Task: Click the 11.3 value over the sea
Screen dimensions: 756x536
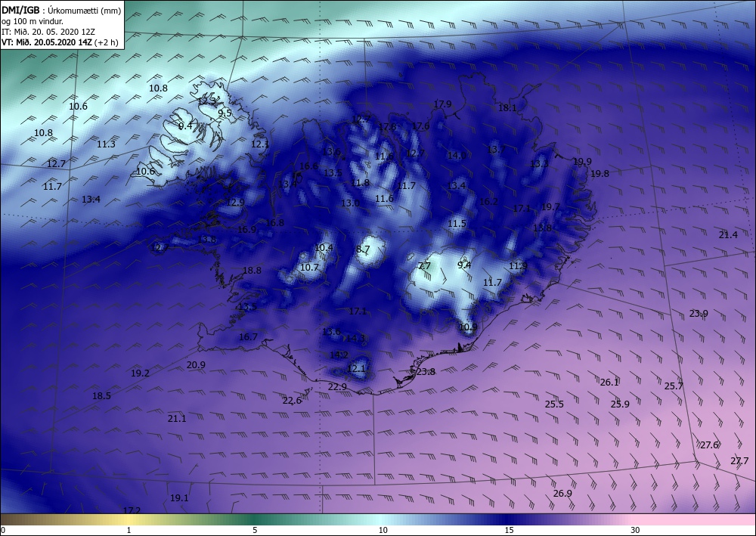Action: pyautogui.click(x=106, y=144)
